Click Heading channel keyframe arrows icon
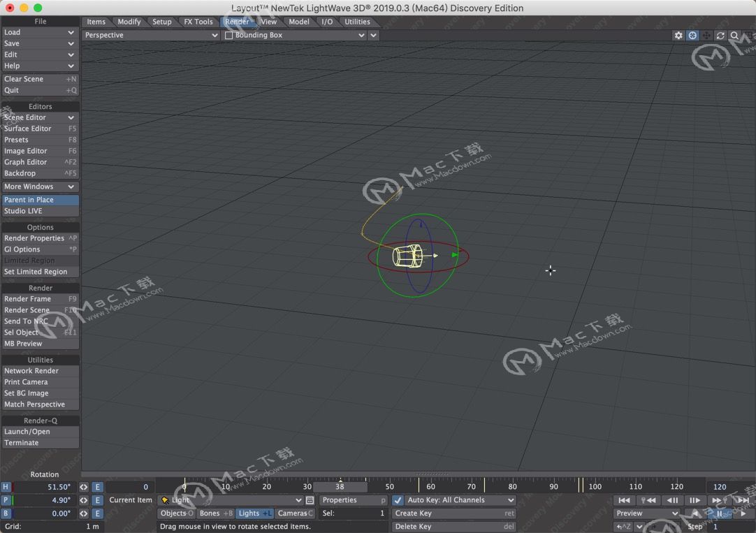756x533 pixels. click(x=83, y=487)
